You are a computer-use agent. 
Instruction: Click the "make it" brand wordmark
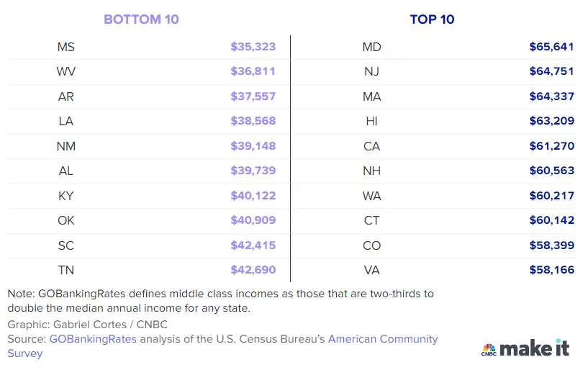pyautogui.click(x=535, y=348)
